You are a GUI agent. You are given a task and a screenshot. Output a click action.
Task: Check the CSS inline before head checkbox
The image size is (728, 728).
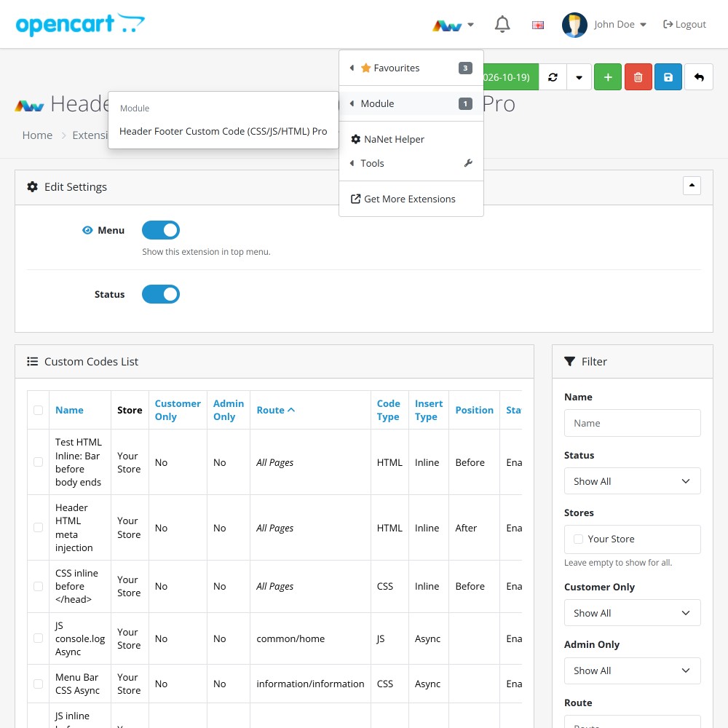(x=38, y=586)
